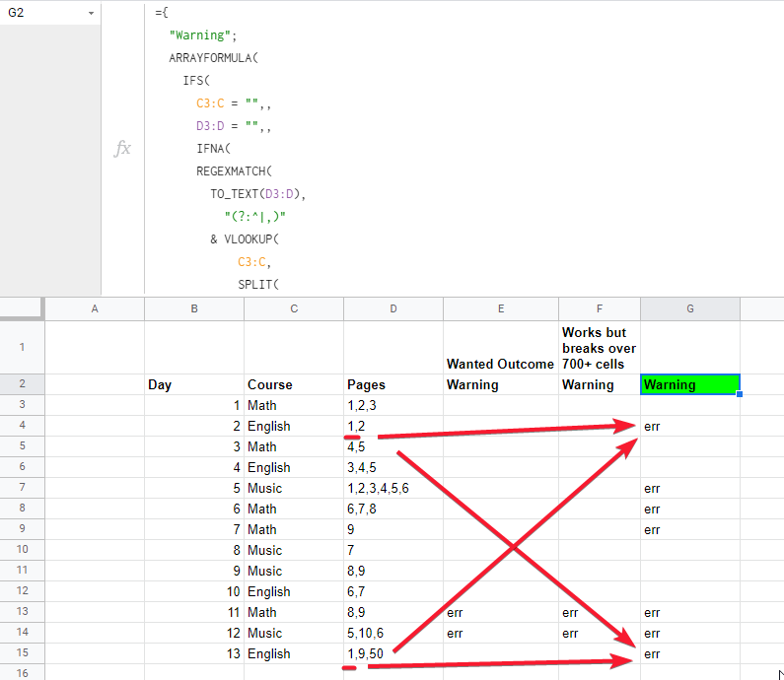This screenshot has width=784, height=680.
Task: Click the Name box showing G2
Action: [x=50, y=13]
